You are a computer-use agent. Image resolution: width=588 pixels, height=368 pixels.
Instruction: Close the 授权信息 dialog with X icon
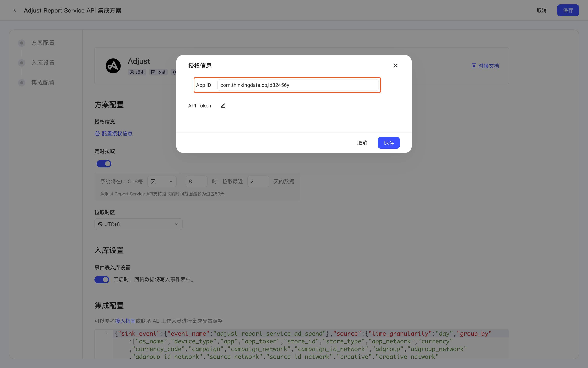395,66
